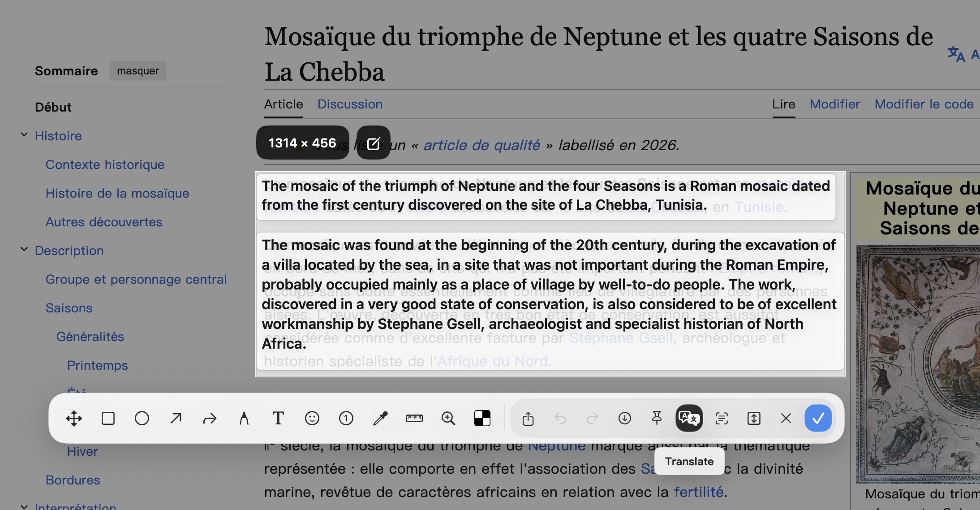Collapse the Histoire section chevron
The width and height of the screenshot is (980, 510).
click(x=24, y=134)
